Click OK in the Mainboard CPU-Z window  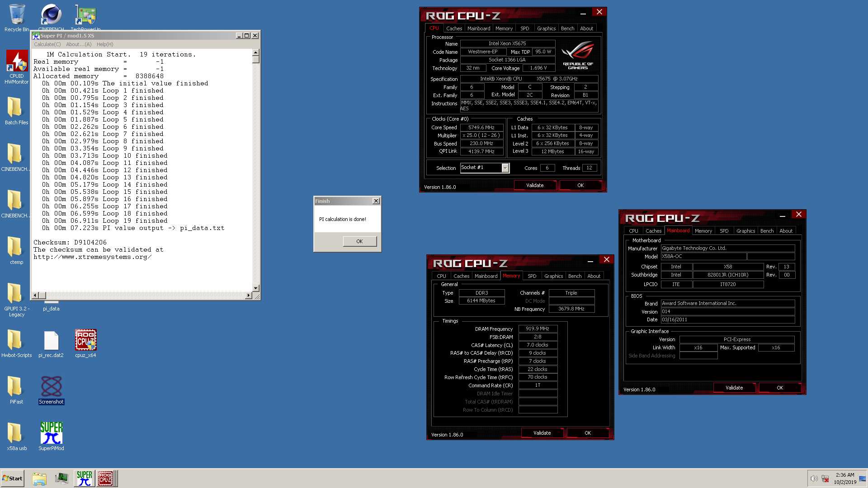pos(780,388)
